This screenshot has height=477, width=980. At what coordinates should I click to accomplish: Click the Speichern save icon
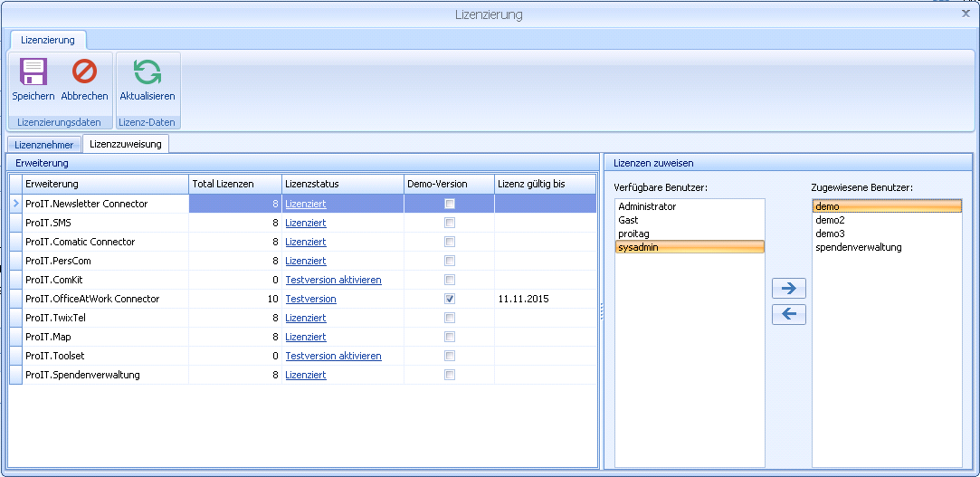point(33,72)
